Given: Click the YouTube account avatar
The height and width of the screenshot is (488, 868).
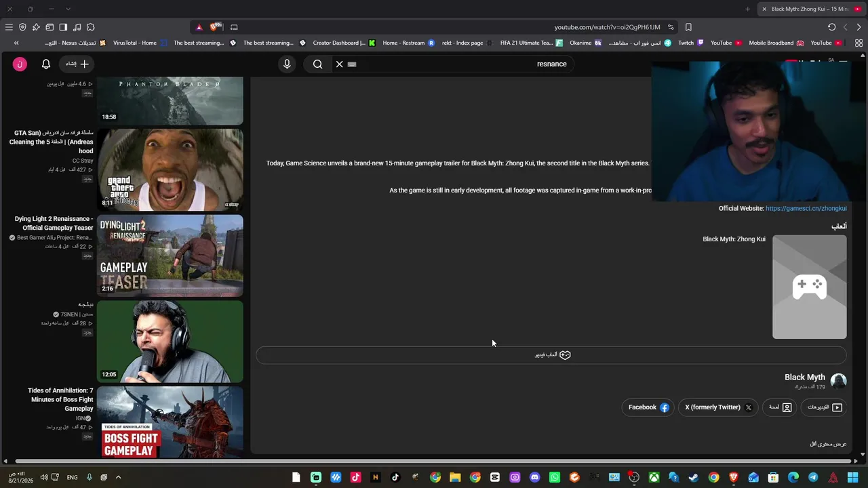Looking at the screenshot, I should 20,64.
